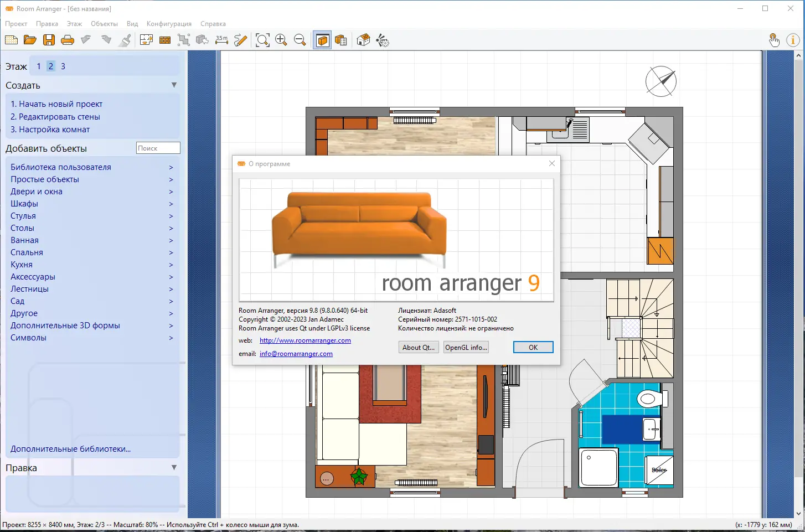Open a project with the folder icon
The image size is (805, 532).
point(30,40)
